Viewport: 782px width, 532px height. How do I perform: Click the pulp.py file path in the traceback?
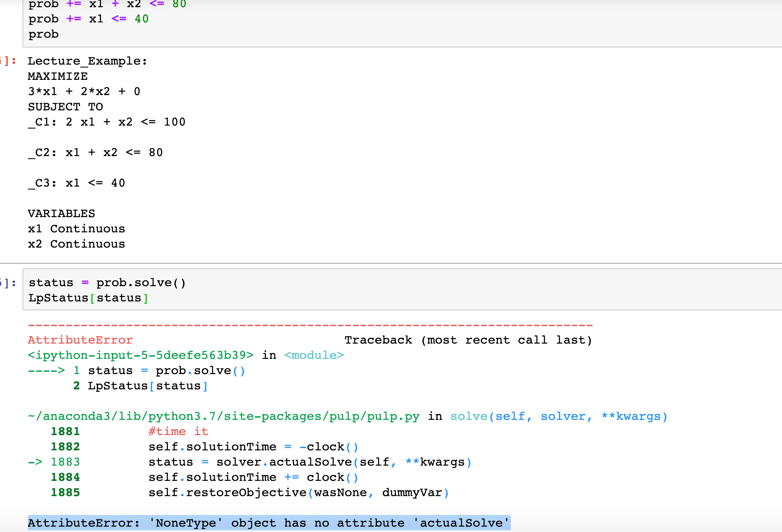pyautogui.click(x=224, y=416)
